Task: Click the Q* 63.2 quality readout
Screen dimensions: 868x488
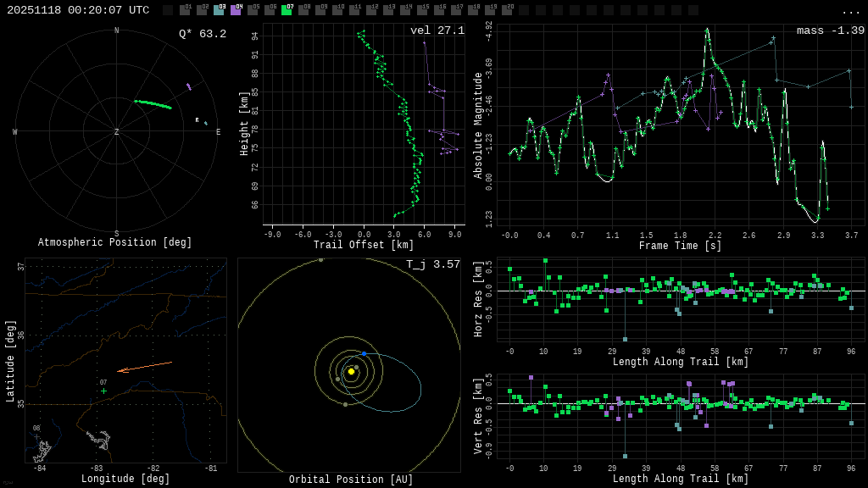Action: point(202,34)
